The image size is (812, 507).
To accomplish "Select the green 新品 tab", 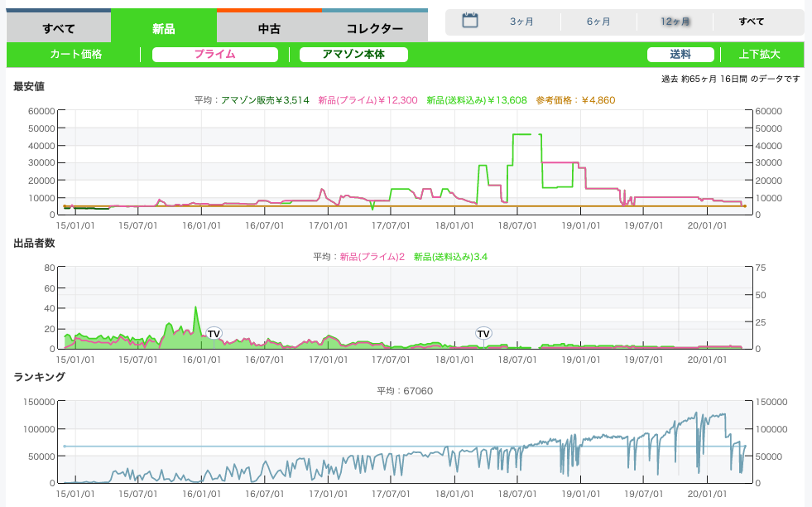I will tap(164, 28).
